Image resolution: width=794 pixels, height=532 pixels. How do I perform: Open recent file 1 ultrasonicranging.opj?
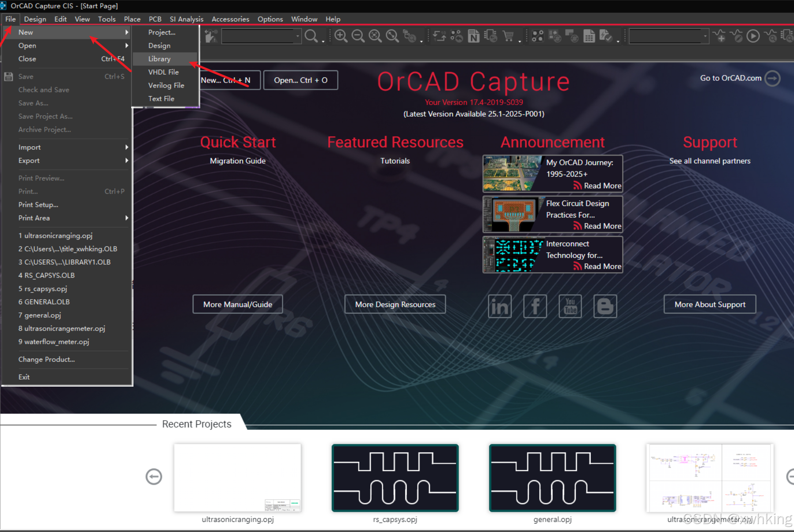pyautogui.click(x=67, y=236)
